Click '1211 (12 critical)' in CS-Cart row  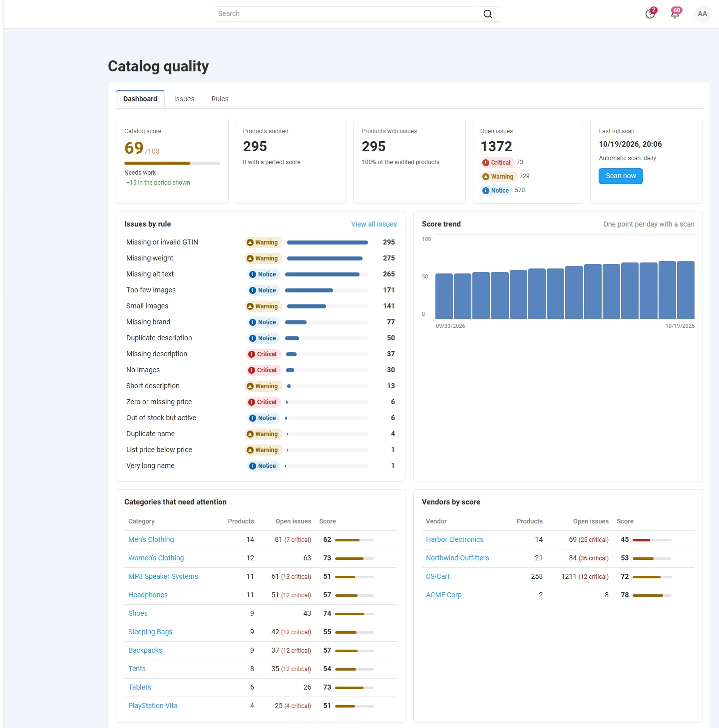click(x=585, y=577)
